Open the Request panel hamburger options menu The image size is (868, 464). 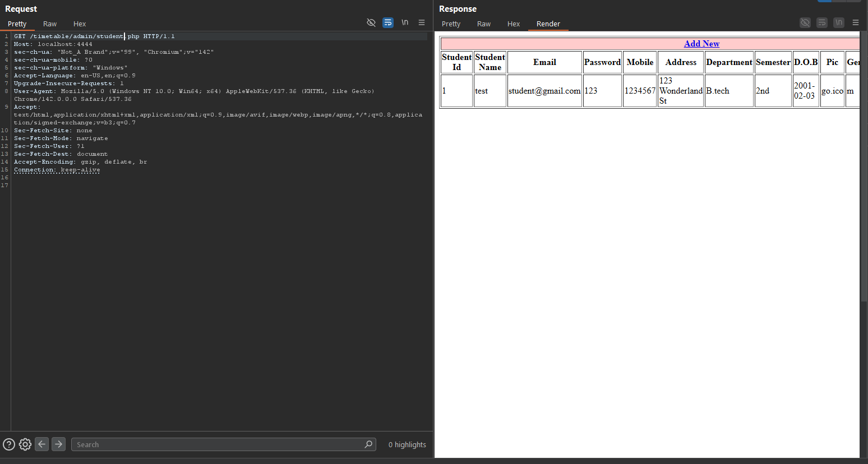422,23
